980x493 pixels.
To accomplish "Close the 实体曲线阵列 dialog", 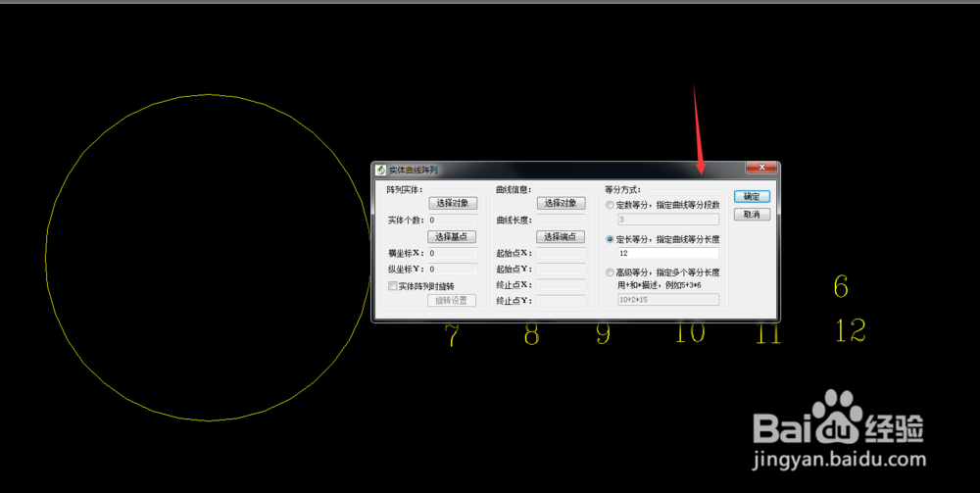I will click(x=761, y=168).
